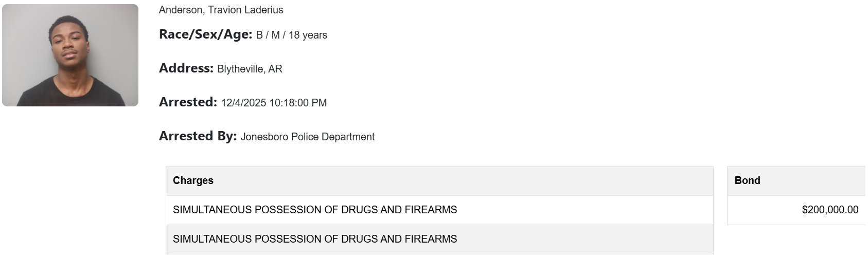This screenshot has width=868, height=258.
Task: Click the Address label
Action: click(x=186, y=68)
